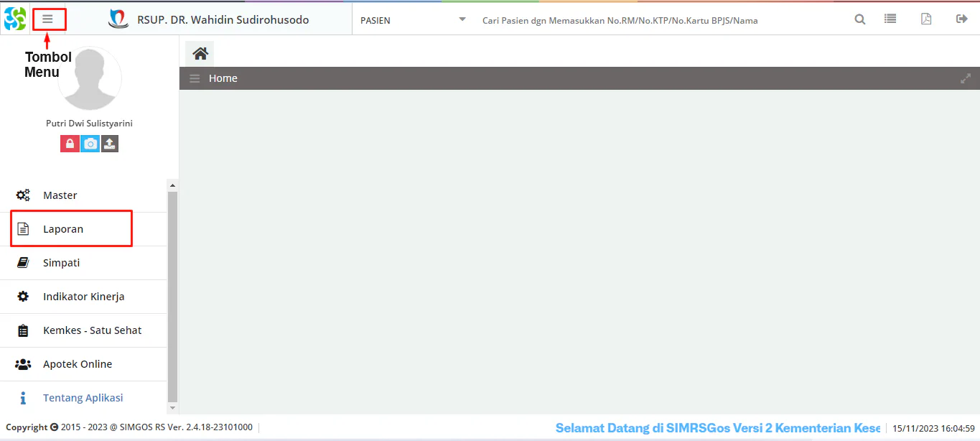Click the profile avatar picture

90,79
